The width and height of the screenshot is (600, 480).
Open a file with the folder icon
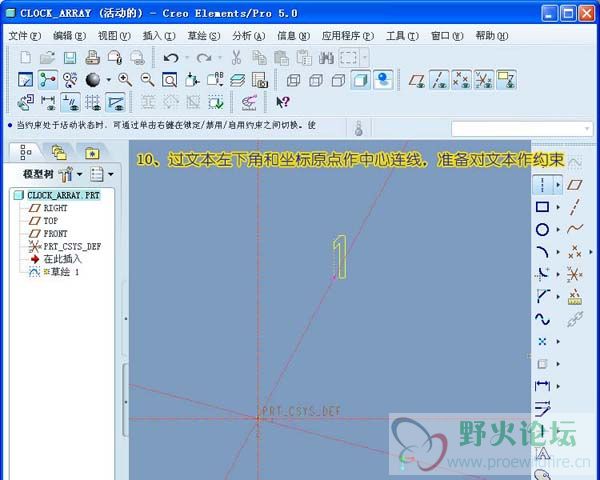(47, 58)
